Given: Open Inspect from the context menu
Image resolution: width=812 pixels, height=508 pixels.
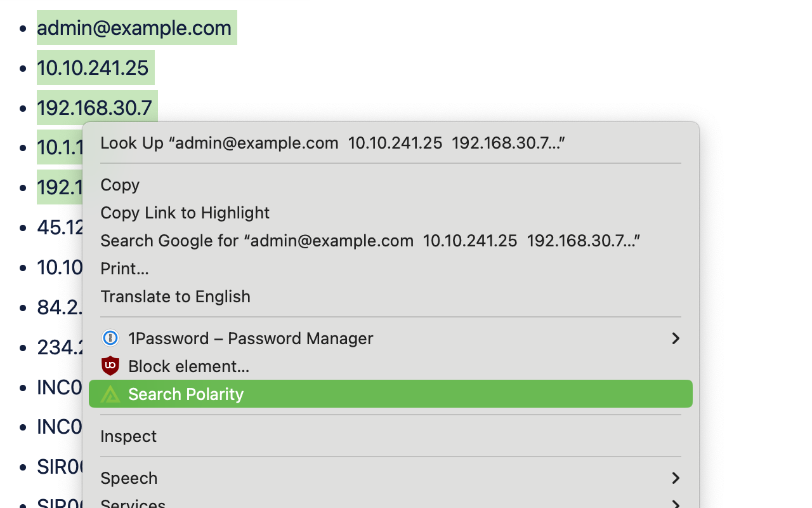Looking at the screenshot, I should [x=128, y=436].
